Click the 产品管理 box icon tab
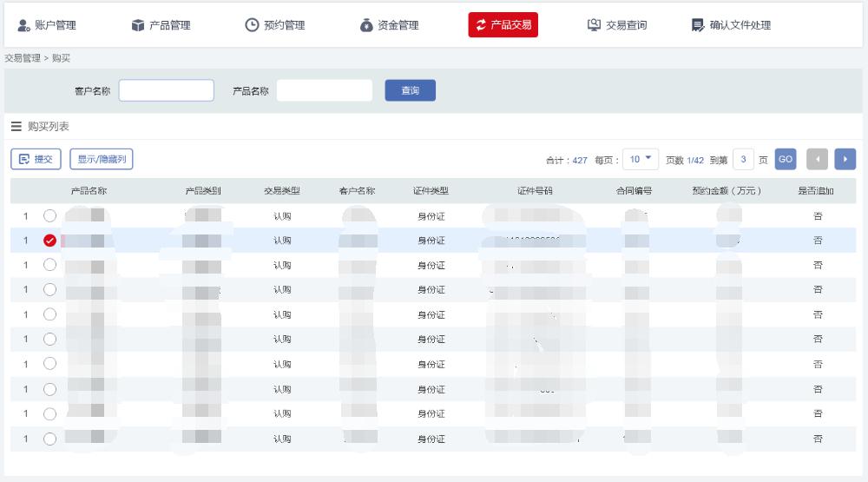Image resolution: width=868 pixels, height=482 pixels. pos(161,25)
